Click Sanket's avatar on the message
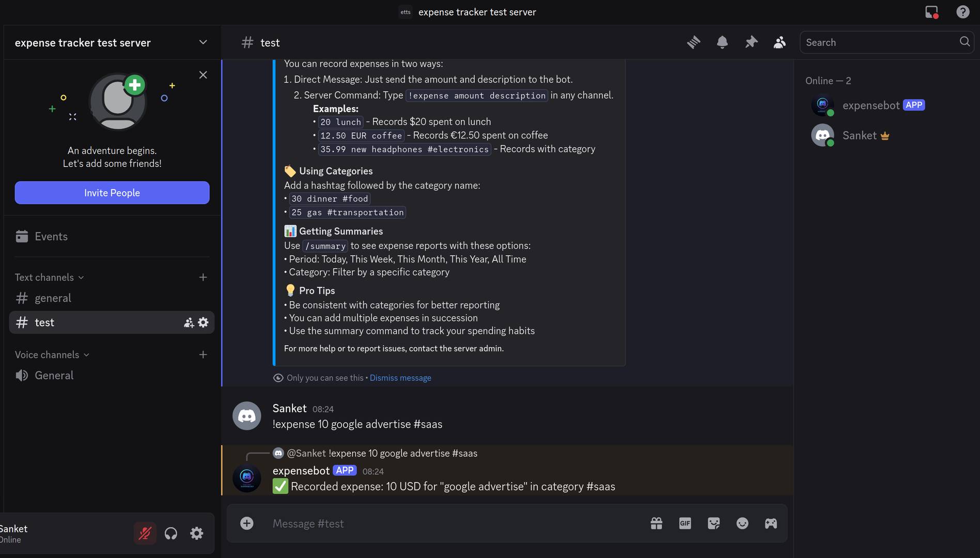The width and height of the screenshot is (980, 558). tap(247, 416)
